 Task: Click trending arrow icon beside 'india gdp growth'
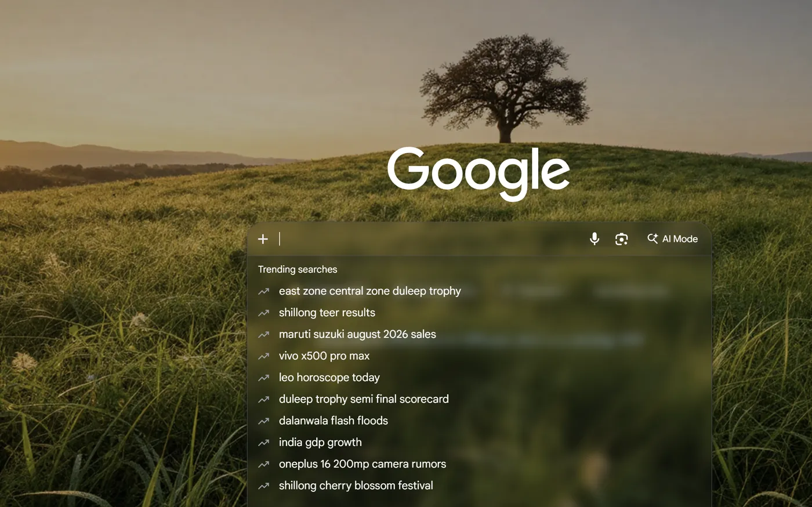click(263, 443)
